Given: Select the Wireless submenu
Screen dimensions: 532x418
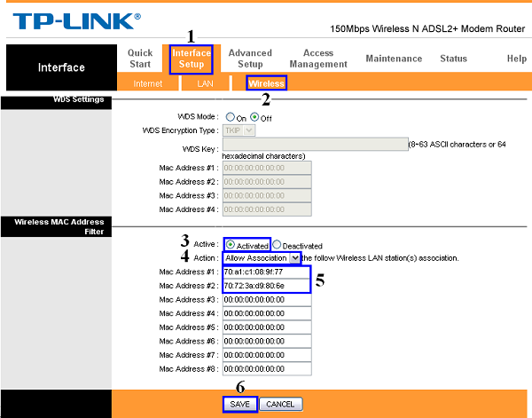Looking at the screenshot, I should (266, 83).
